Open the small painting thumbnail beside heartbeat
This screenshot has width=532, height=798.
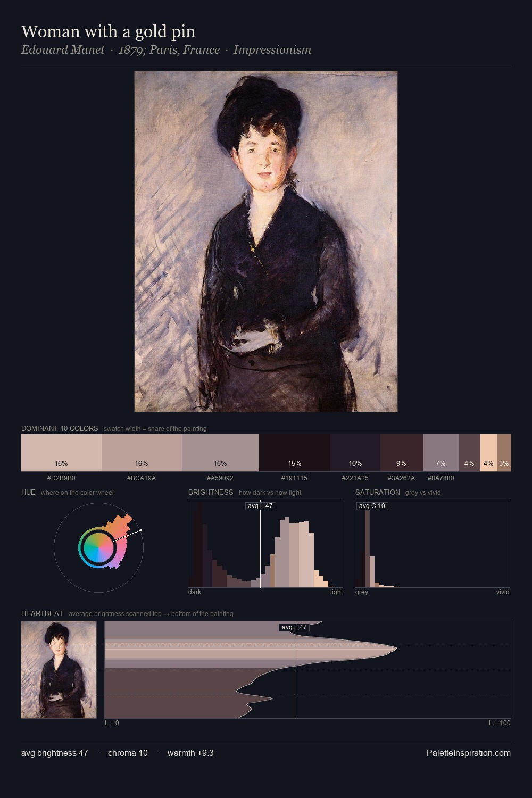[59, 670]
